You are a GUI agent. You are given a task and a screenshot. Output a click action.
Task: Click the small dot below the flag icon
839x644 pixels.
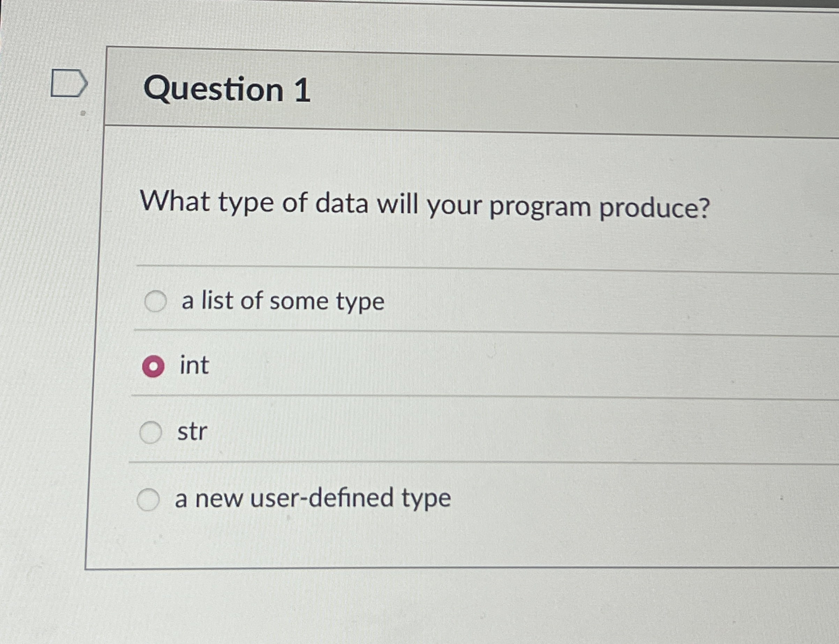click(83, 114)
